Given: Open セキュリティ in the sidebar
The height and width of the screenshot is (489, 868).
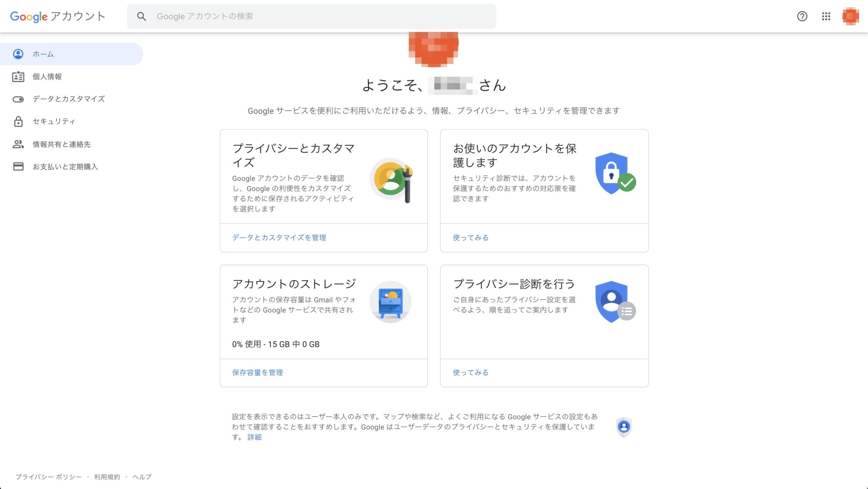Looking at the screenshot, I should [72, 121].
